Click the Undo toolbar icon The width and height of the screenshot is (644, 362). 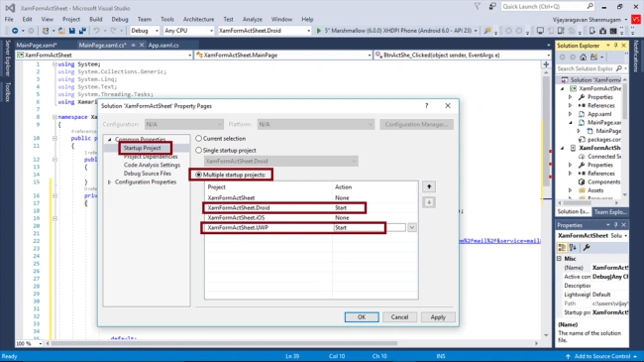[x=96, y=31]
